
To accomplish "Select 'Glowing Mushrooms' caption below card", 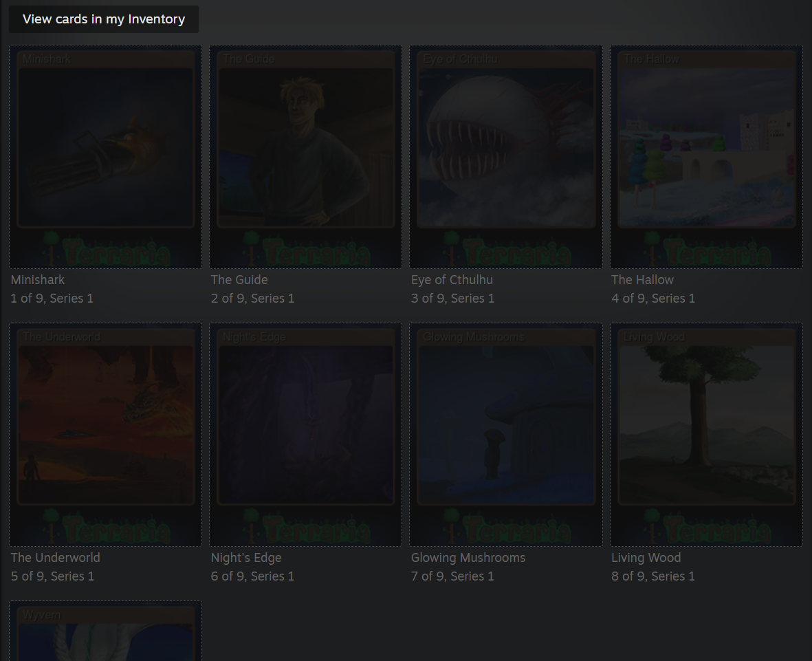I will (468, 558).
